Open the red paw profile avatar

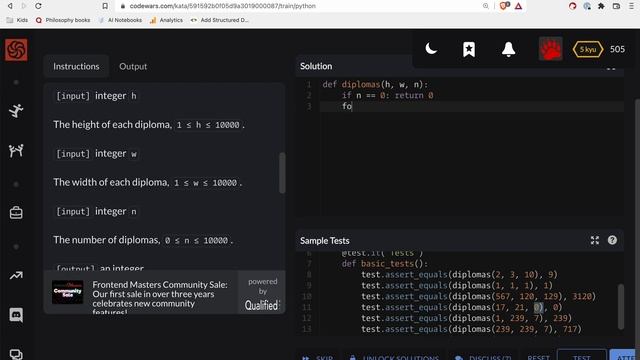550,49
